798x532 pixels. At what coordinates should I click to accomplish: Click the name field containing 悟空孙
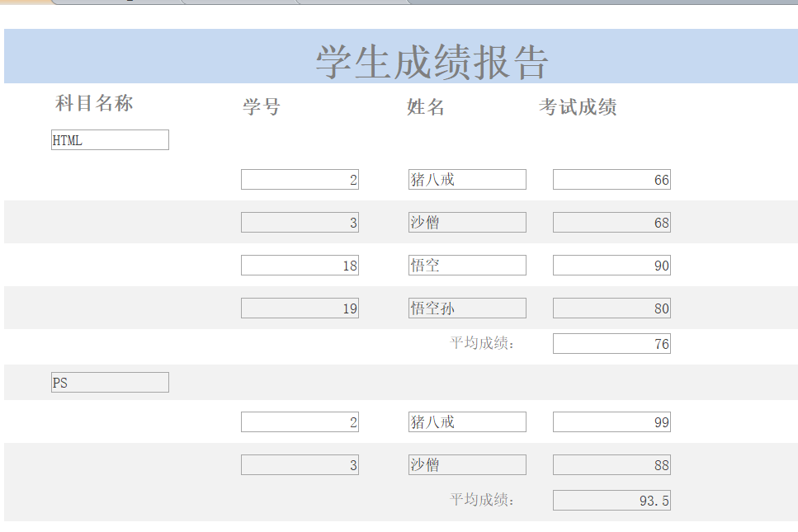click(x=467, y=308)
